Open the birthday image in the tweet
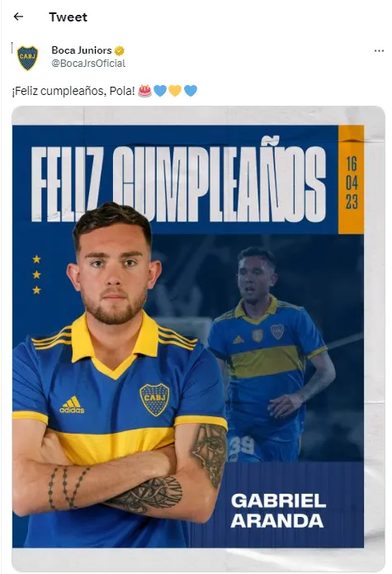 coord(199,338)
